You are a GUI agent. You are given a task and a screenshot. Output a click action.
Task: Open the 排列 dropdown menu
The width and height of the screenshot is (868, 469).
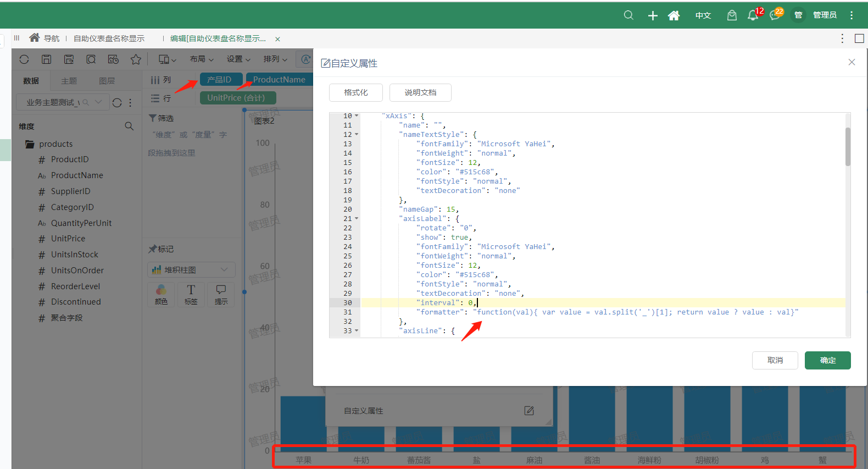click(275, 59)
